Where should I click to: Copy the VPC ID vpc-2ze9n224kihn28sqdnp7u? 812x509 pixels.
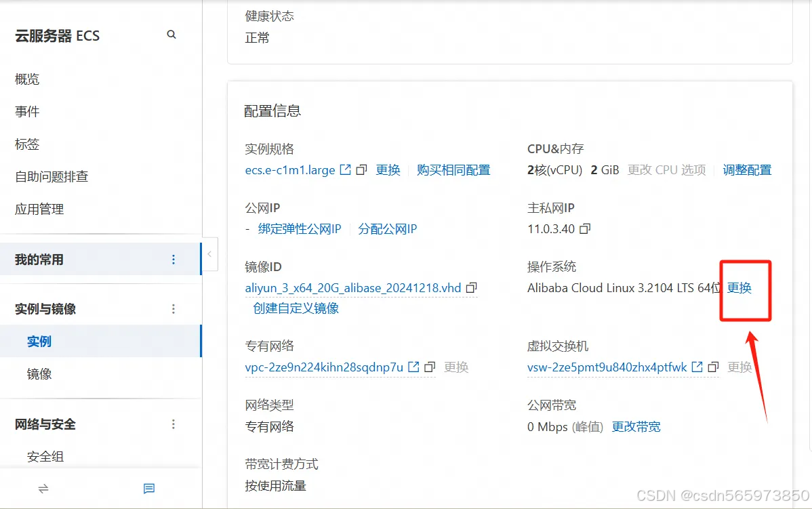(430, 367)
